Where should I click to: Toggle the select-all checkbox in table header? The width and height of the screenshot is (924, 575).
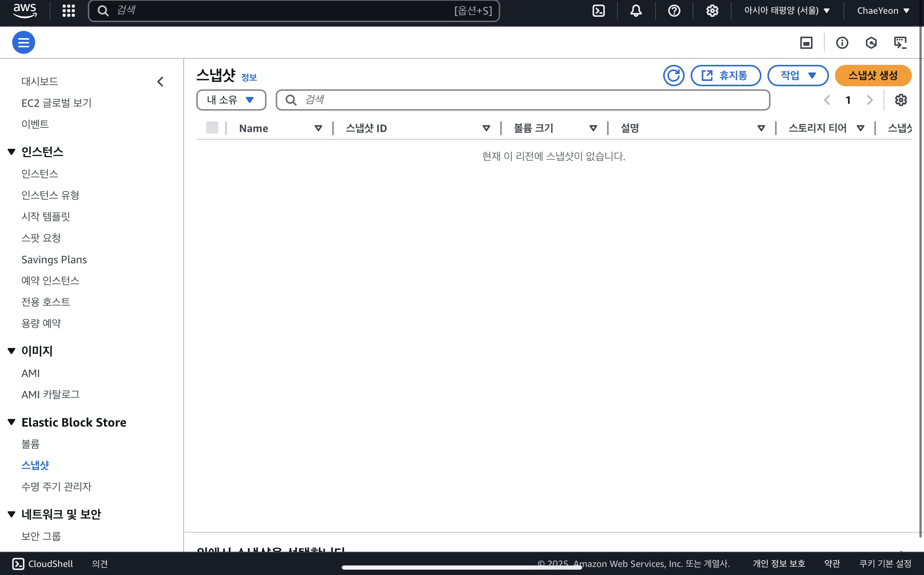[212, 128]
